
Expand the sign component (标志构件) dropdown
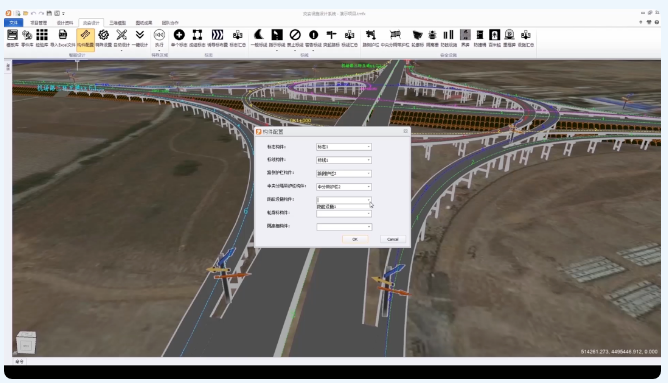(369, 147)
